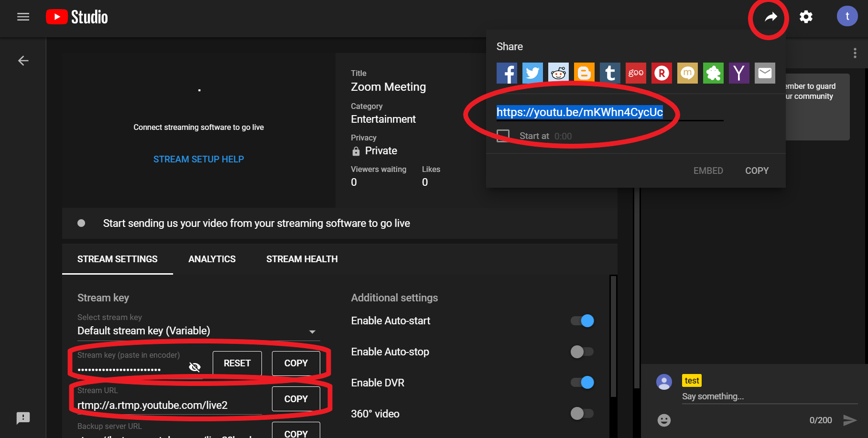Open the send feedback icon
This screenshot has width=868, height=438.
[23, 418]
